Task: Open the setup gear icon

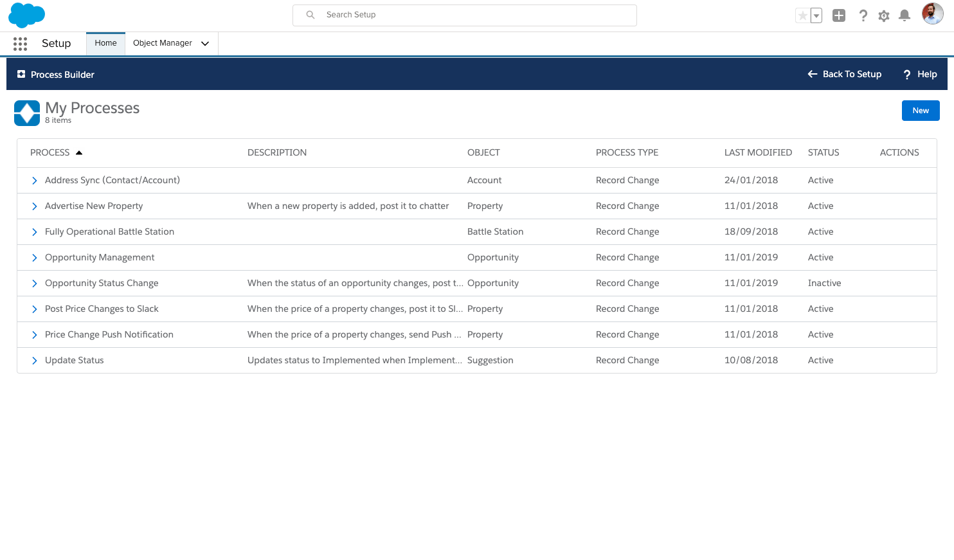Action: tap(884, 15)
